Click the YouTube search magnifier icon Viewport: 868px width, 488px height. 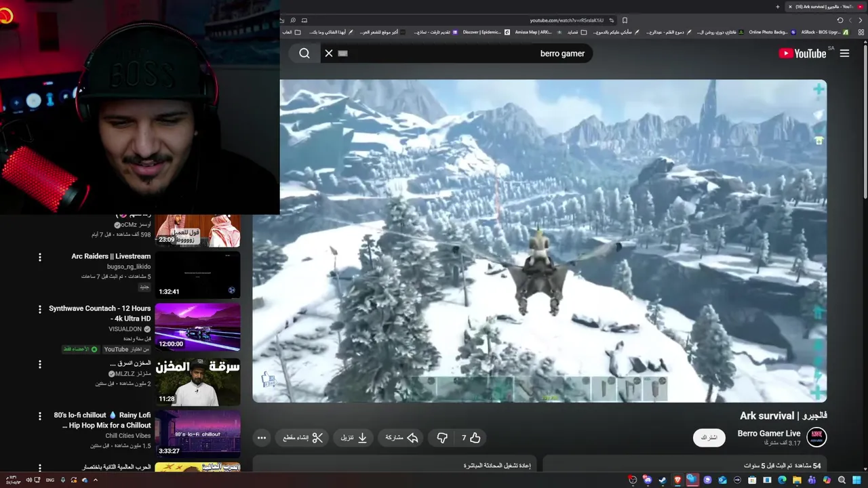pyautogui.click(x=304, y=54)
